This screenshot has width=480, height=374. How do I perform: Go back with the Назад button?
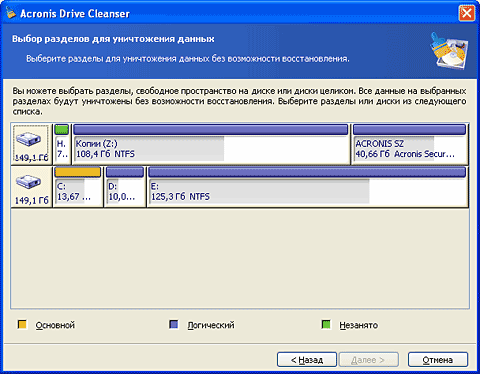[x=307, y=360]
